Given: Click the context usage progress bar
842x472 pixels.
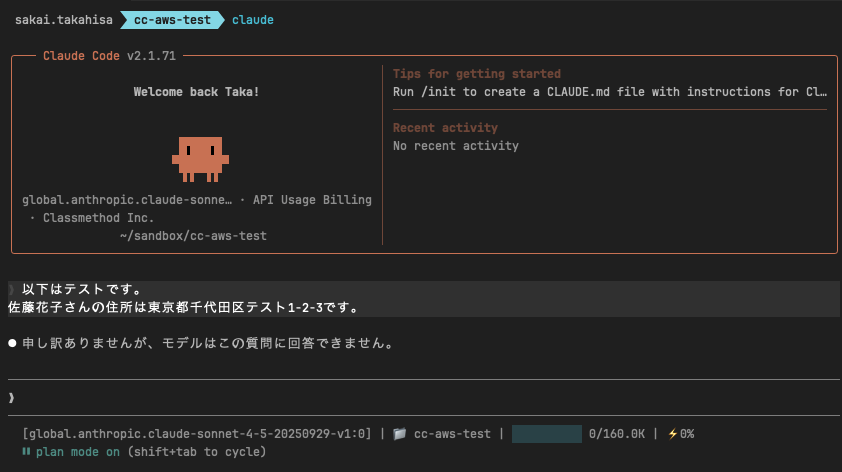Looking at the screenshot, I should click(x=546, y=434).
